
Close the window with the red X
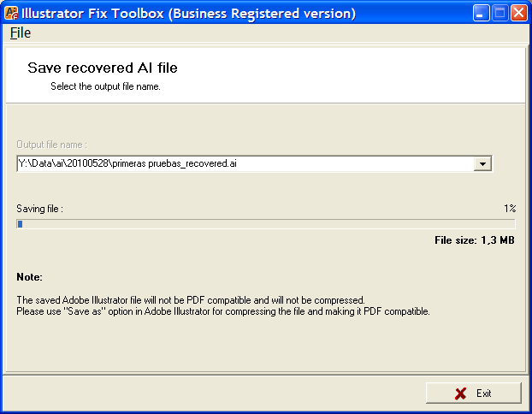coord(520,13)
